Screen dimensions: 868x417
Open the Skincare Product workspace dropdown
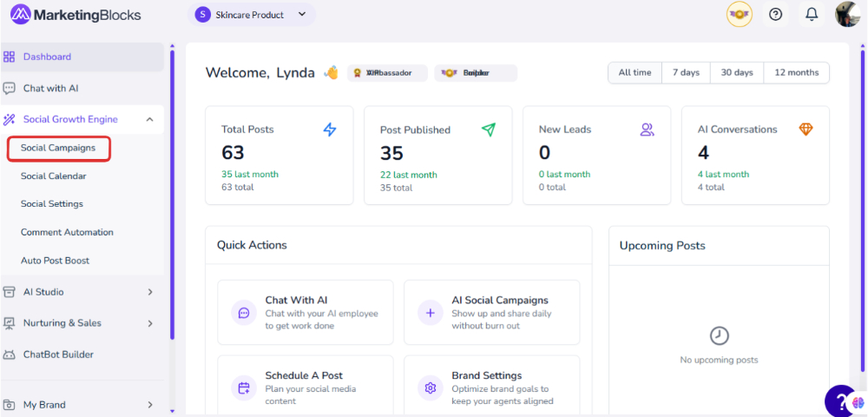(x=252, y=15)
